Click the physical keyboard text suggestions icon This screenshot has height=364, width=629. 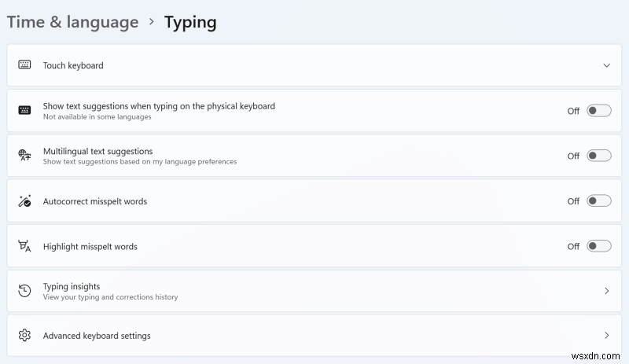point(24,110)
